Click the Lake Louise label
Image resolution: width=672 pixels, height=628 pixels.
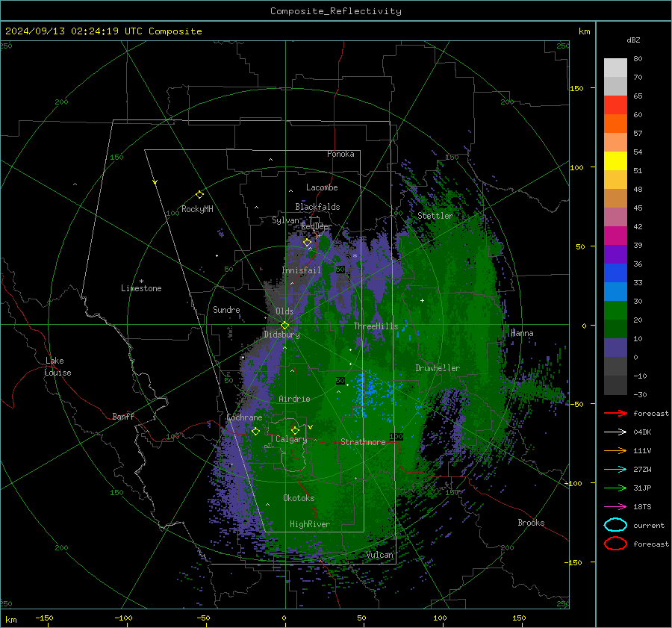(57, 367)
